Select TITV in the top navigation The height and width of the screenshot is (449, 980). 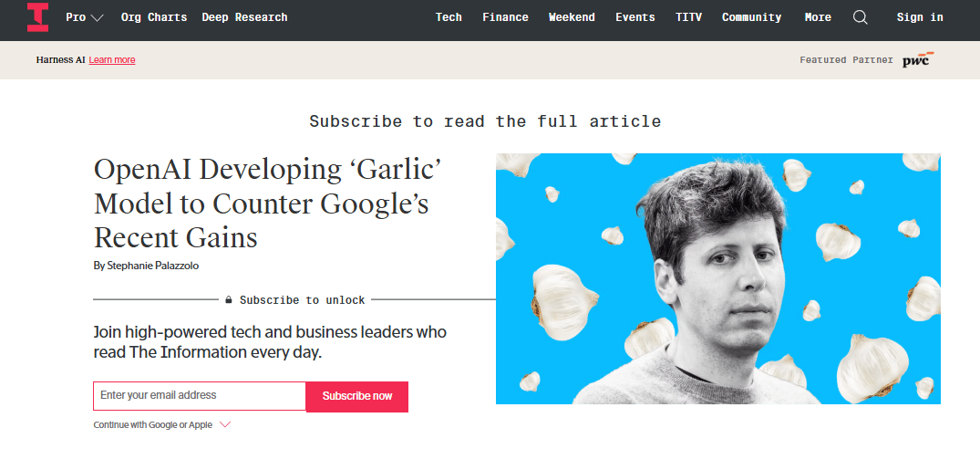[x=688, y=17]
